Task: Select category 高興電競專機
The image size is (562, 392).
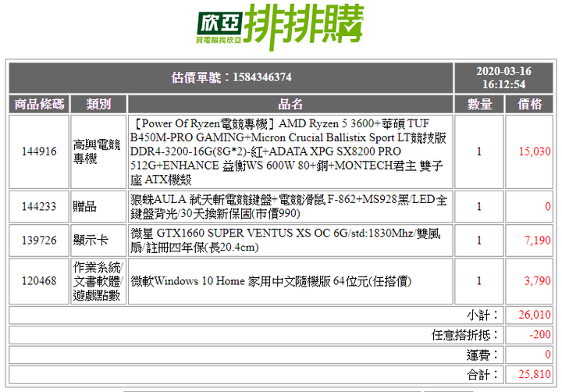Action: (x=97, y=151)
